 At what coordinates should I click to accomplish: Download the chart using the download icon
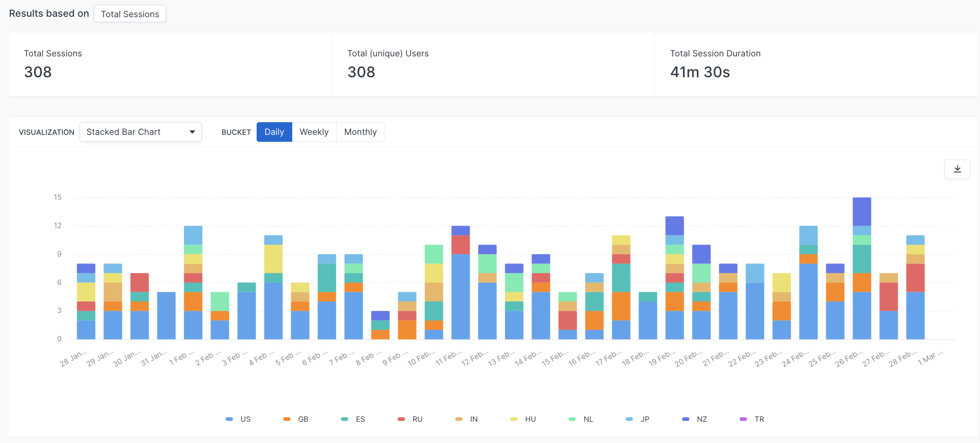point(957,169)
